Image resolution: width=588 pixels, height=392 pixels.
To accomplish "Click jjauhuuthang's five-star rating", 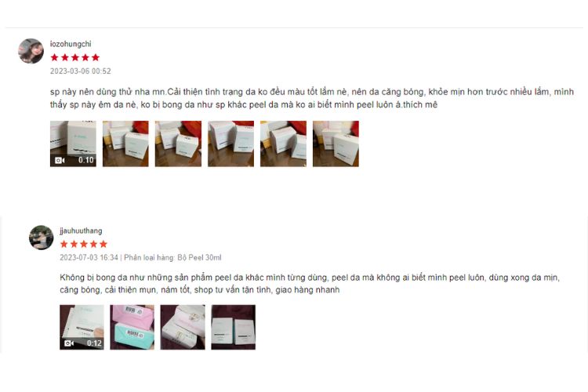I will click(x=84, y=244).
